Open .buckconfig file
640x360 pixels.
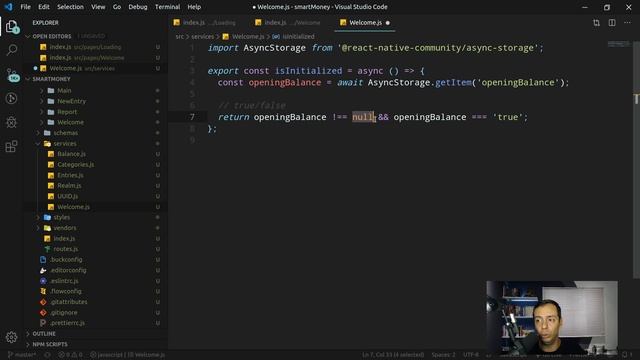(x=66, y=260)
